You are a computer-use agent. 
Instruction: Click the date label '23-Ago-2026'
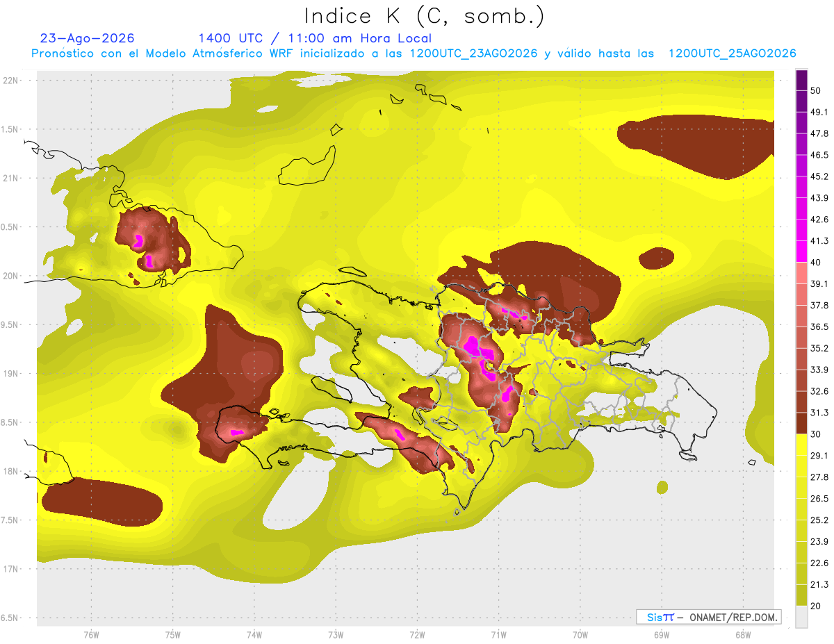click(88, 38)
